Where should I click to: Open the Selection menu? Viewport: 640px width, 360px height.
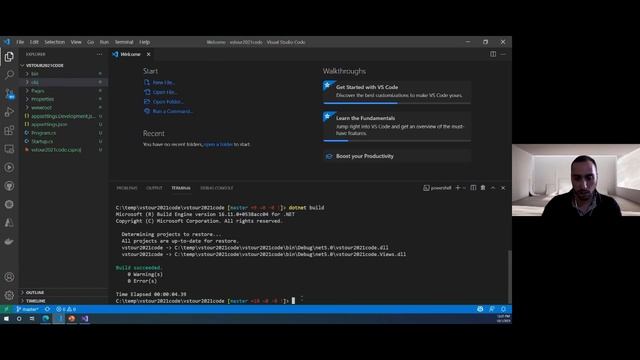coord(55,42)
